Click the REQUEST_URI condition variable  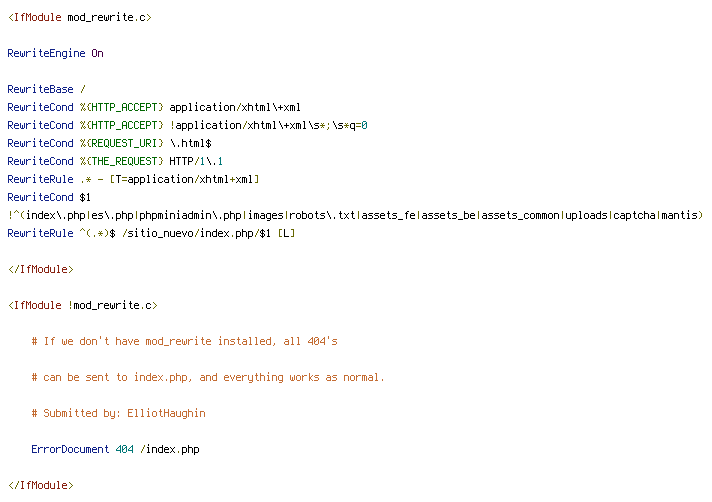121,143
